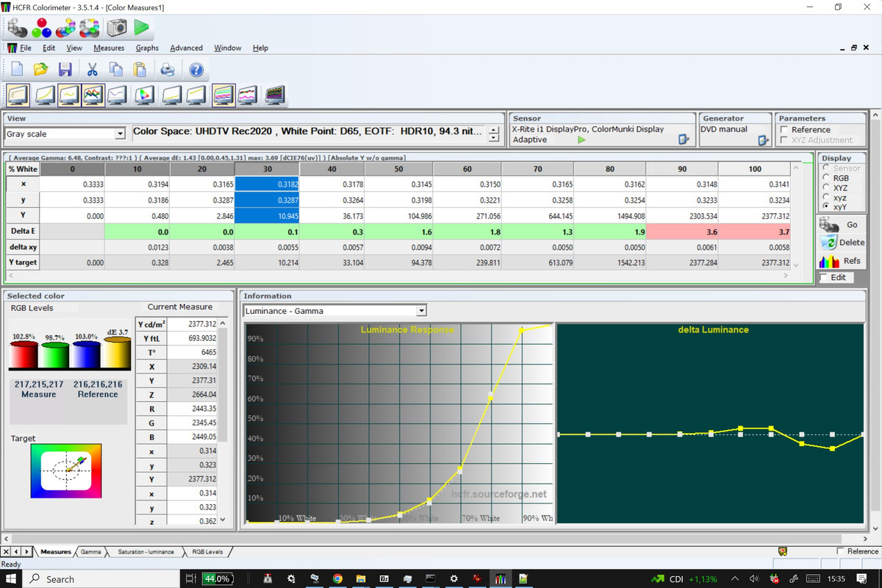Screen dimensions: 882x588
Task: Open color temperature graph monitor icon
Action: pos(118,95)
